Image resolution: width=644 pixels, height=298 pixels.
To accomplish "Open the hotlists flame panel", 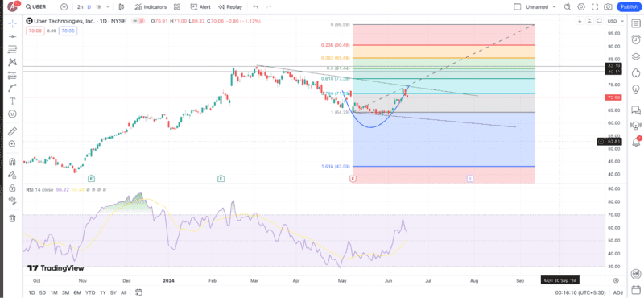I will tap(635, 72).
